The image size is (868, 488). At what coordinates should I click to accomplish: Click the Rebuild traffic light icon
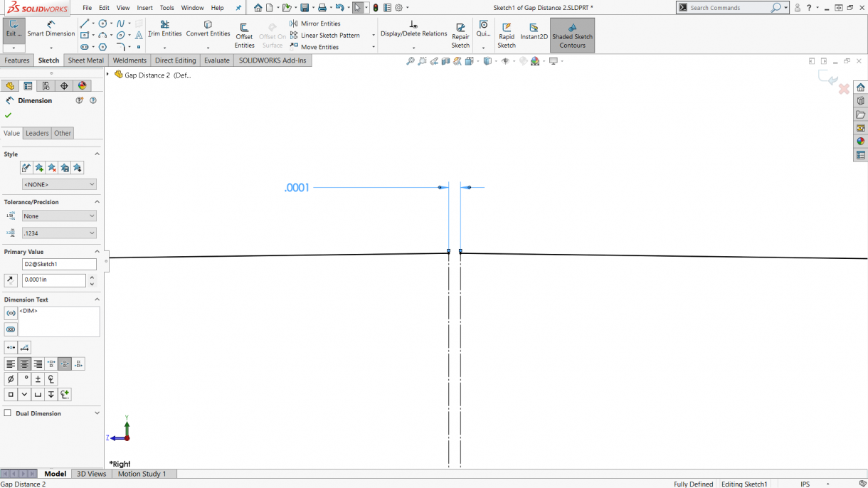pos(376,8)
